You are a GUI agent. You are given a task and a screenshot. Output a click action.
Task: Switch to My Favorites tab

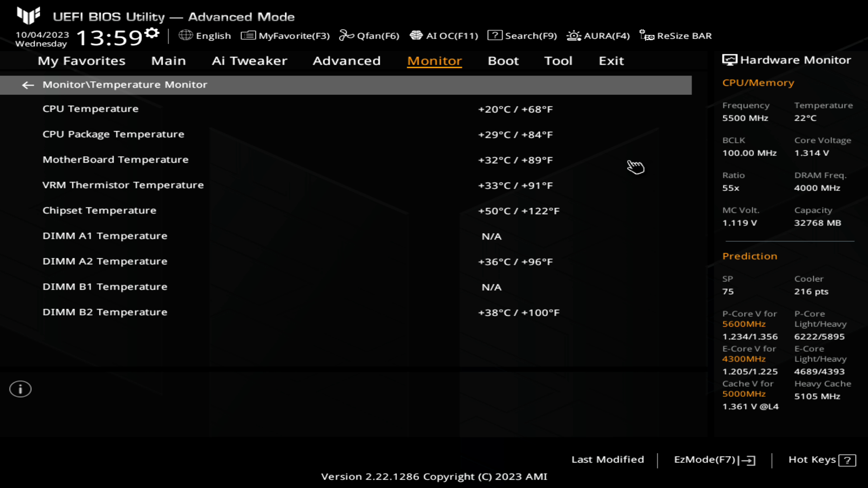coord(81,61)
